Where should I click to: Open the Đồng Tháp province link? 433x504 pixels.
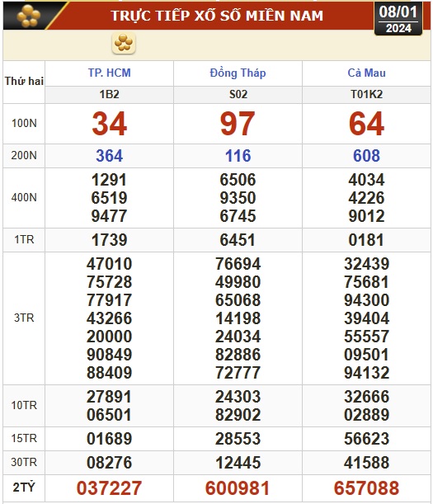pos(238,73)
